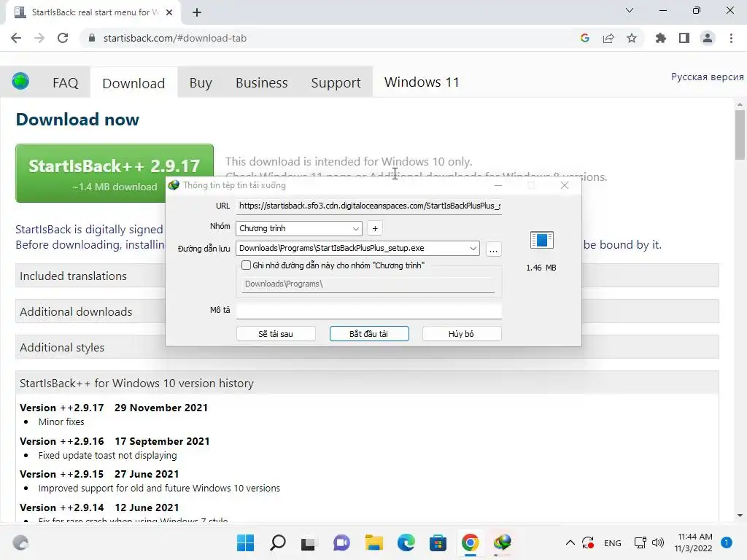Click the URL field in download dialog
Viewport: 747px width, 560px height.
[368, 206]
